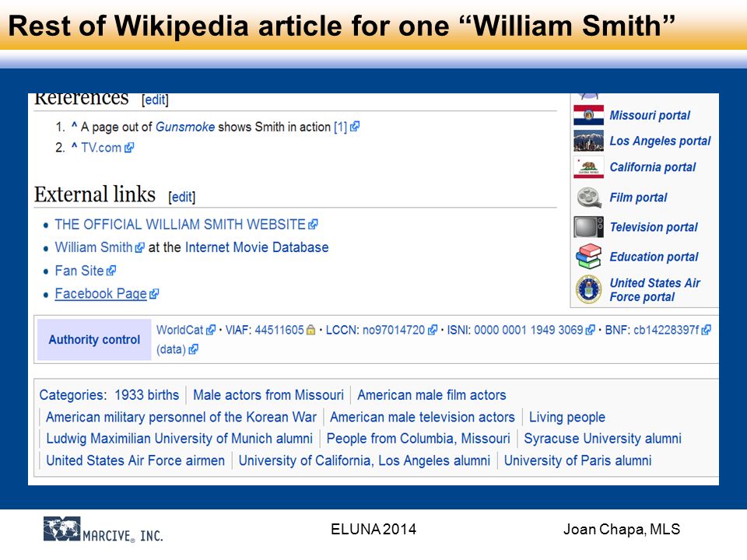Viewport: 747px width, 560px height.
Task: Open the Television portal link
Action: 654,227
